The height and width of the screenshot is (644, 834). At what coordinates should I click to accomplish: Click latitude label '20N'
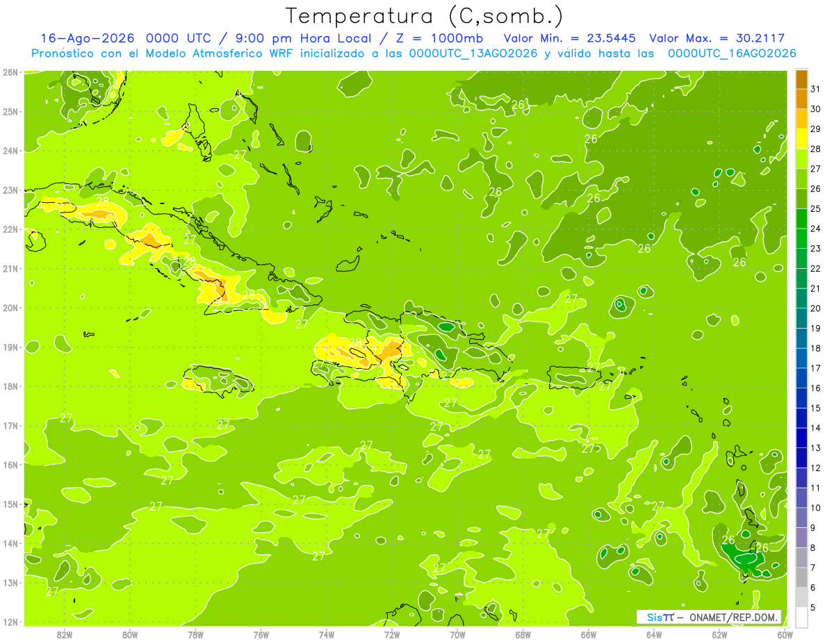pyautogui.click(x=10, y=308)
